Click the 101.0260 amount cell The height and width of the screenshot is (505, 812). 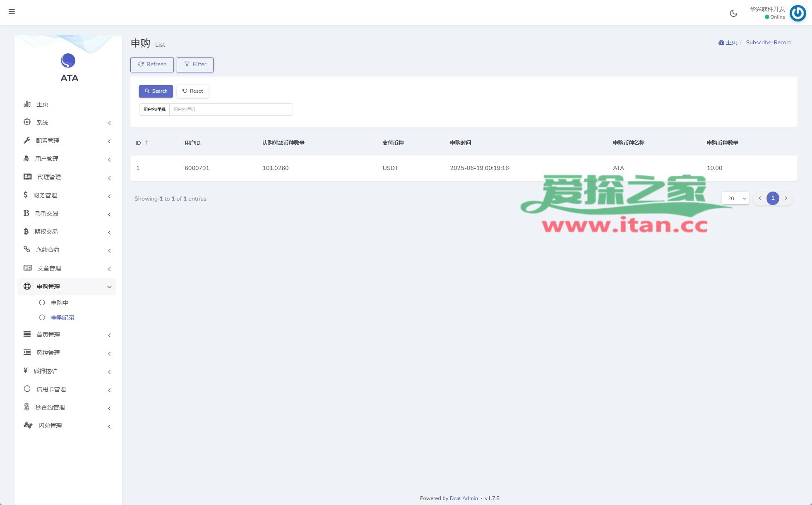275,168
